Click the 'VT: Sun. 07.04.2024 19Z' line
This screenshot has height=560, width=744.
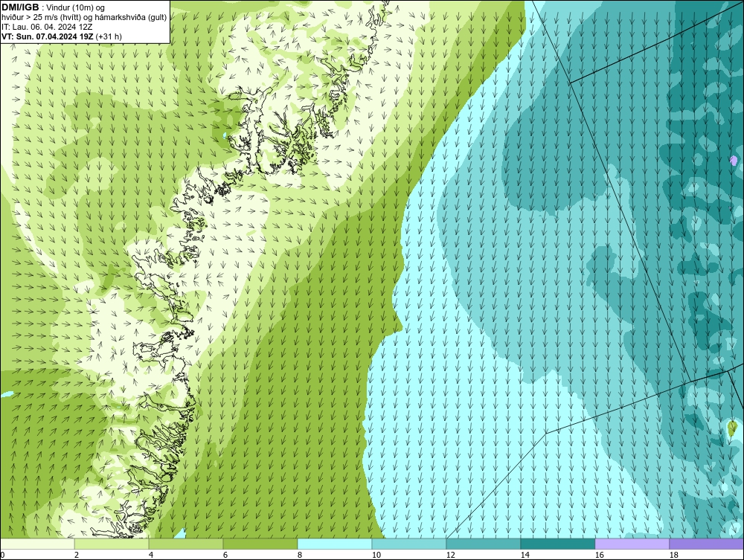(x=48, y=36)
